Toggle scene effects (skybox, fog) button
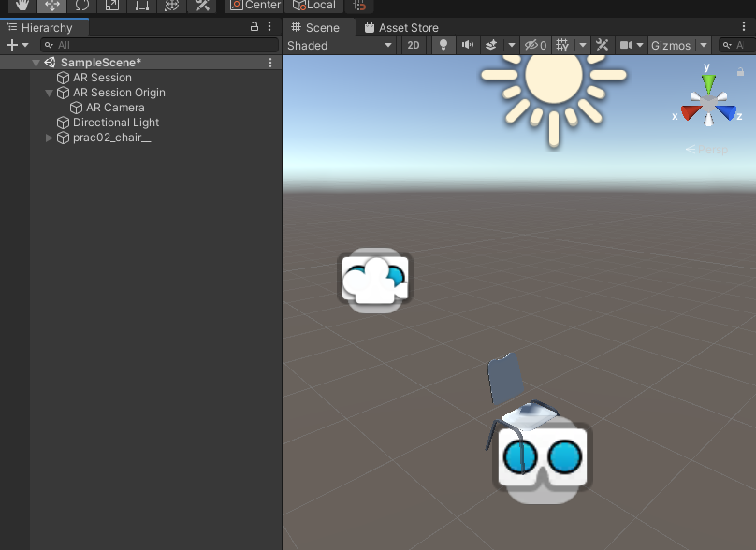Screen dimensions: 756x550 tap(491, 45)
